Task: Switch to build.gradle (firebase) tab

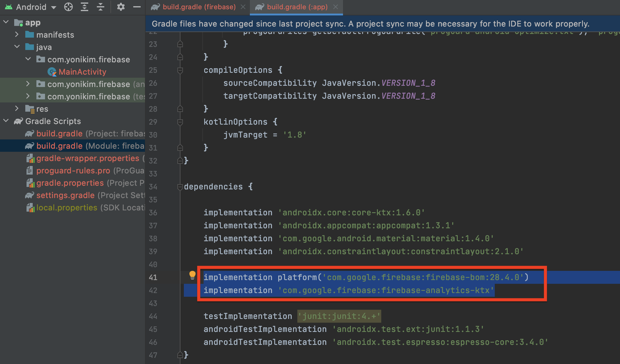Action: (199, 7)
